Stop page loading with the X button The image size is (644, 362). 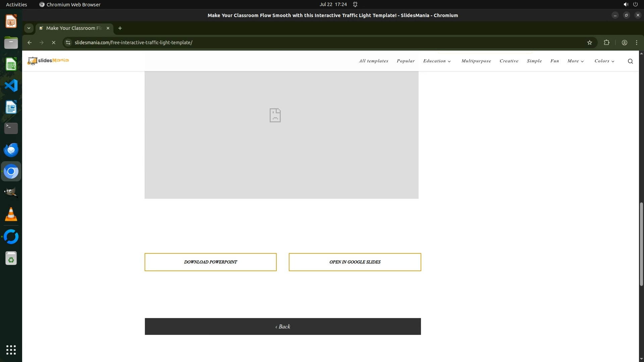pos(53,43)
